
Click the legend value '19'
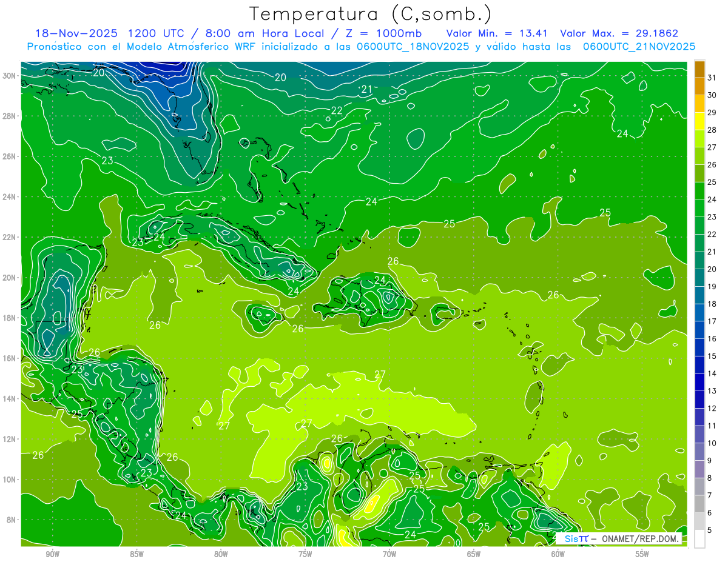(x=712, y=286)
